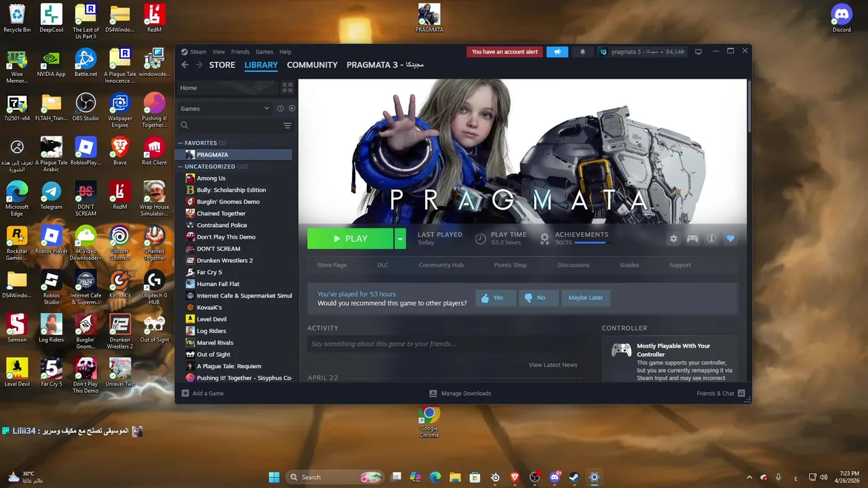
Task: Open the Community Hub link
Action: [x=441, y=265]
